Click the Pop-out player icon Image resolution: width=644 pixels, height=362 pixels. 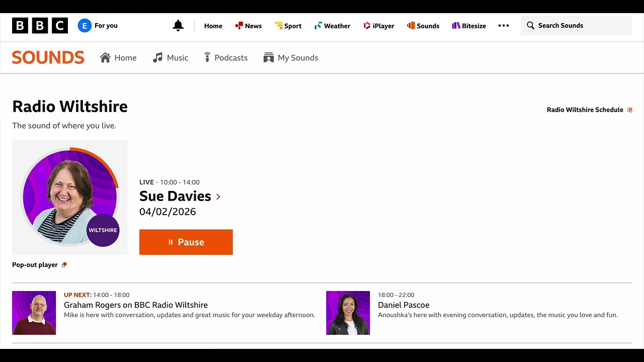click(x=64, y=265)
